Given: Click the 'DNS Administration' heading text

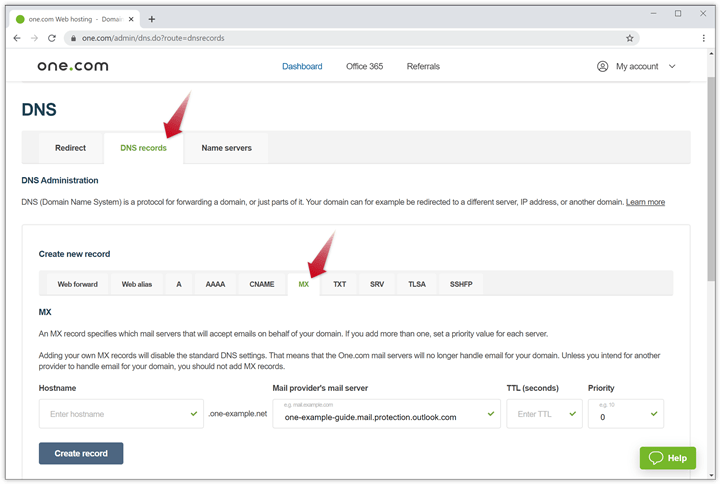Looking at the screenshot, I should (x=60, y=180).
